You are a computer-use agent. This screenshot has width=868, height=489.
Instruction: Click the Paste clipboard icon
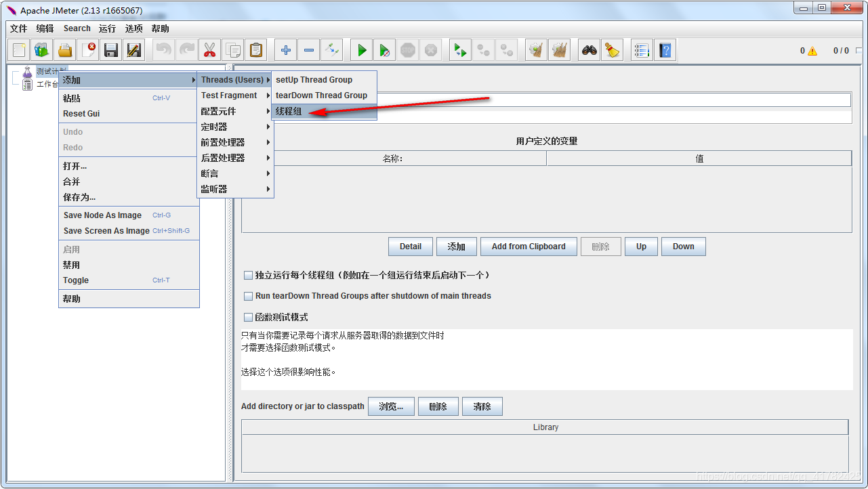point(256,50)
